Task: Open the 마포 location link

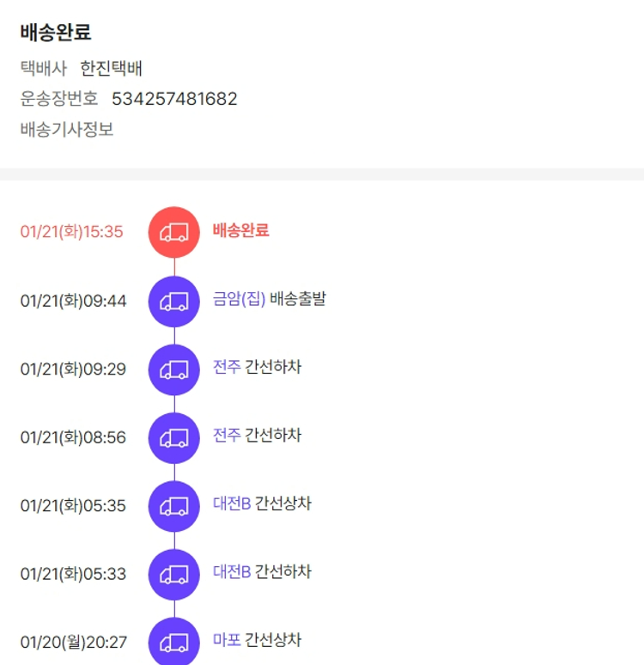Action: pos(227,640)
